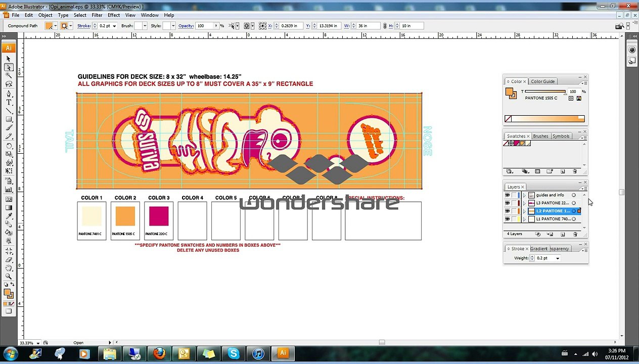Image resolution: width=639 pixels, height=364 pixels.
Task: Expand the L3 PANTONE layer contents
Action: click(524, 203)
